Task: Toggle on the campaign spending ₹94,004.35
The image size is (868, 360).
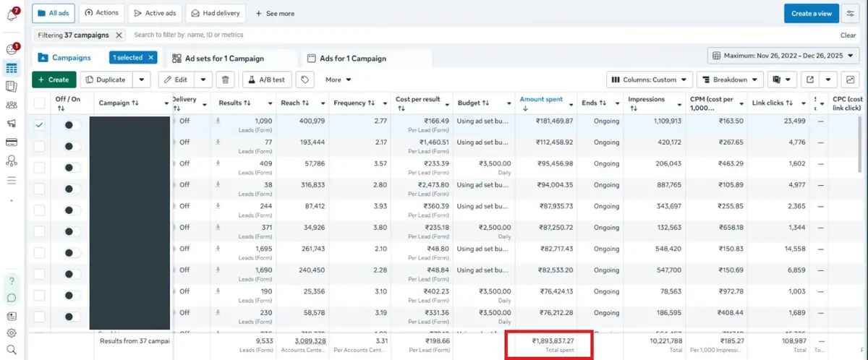Action: tap(71, 189)
